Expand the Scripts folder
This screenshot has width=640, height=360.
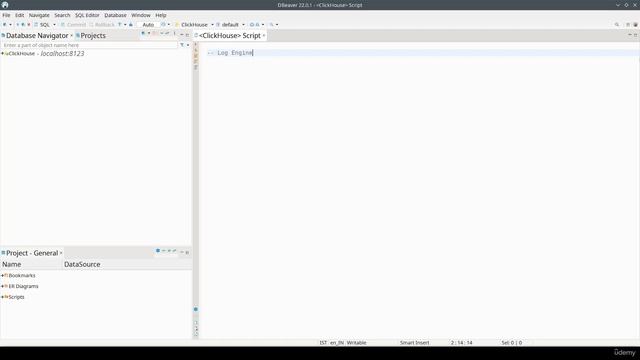click(2, 297)
